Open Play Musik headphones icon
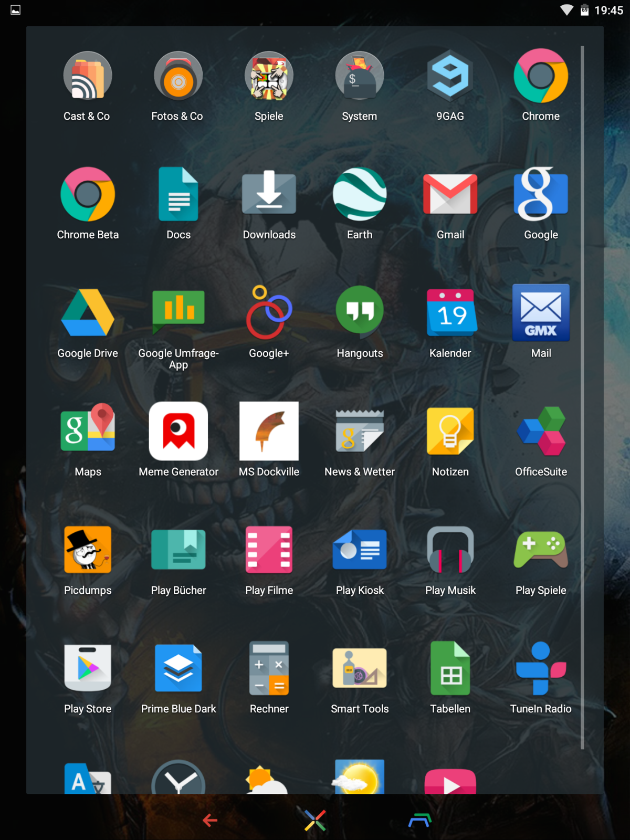The width and height of the screenshot is (630, 840). pyautogui.click(x=450, y=550)
